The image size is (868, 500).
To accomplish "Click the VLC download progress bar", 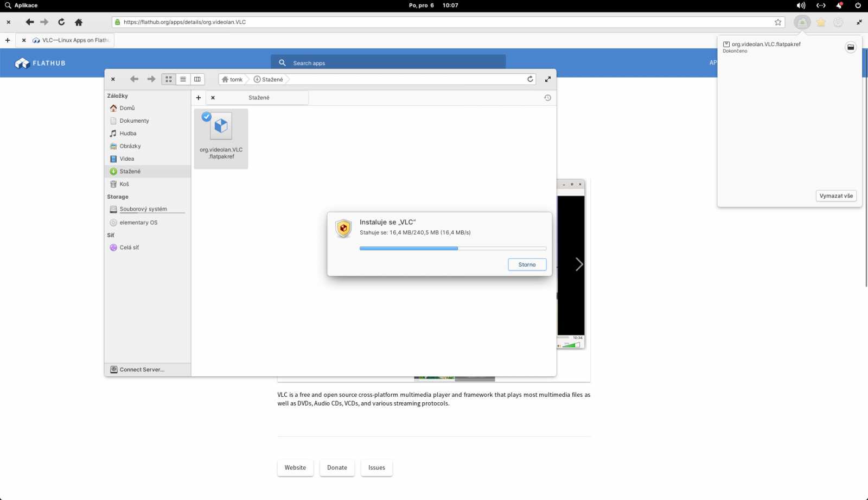I will click(x=453, y=248).
